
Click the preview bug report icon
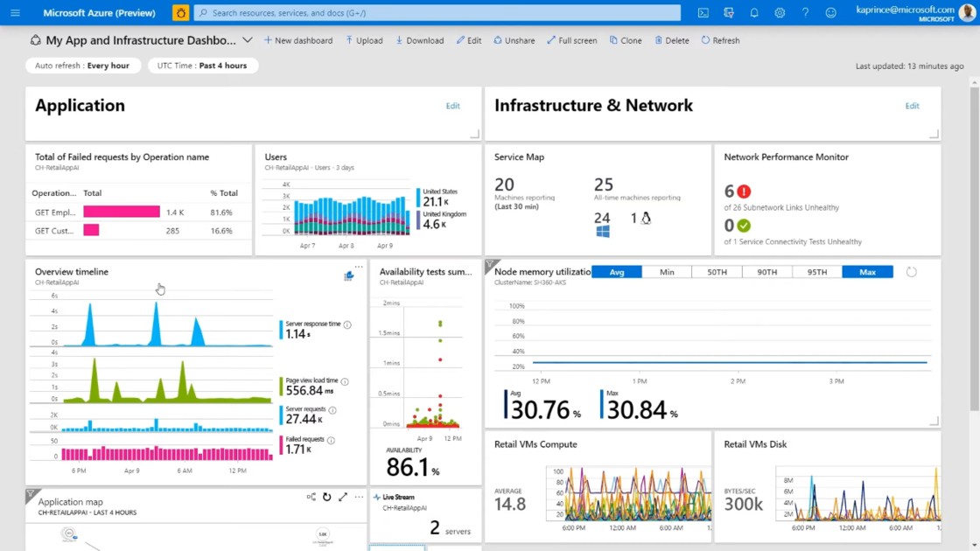click(x=180, y=12)
